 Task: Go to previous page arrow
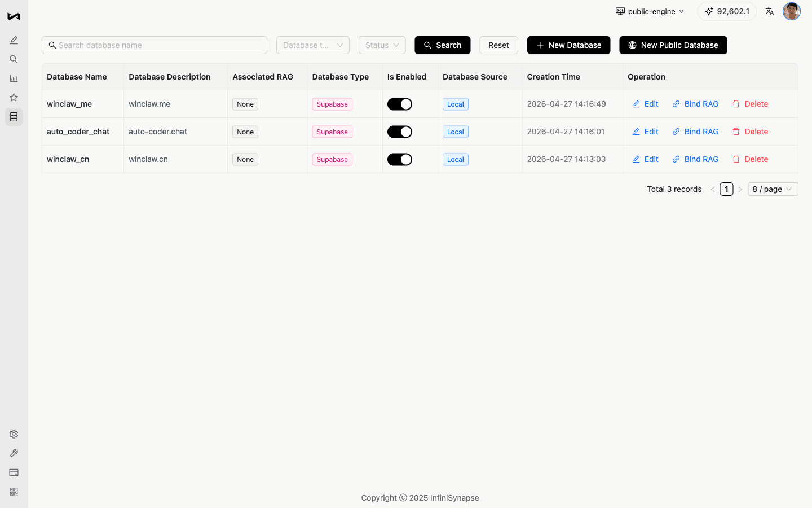pyautogui.click(x=713, y=189)
